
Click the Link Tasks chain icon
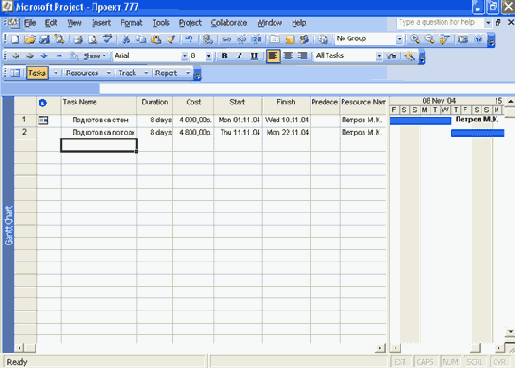(x=226, y=39)
